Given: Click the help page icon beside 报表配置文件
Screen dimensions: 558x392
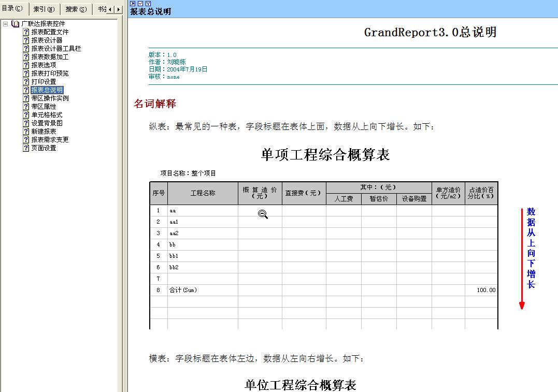Looking at the screenshot, I should coord(26,32).
